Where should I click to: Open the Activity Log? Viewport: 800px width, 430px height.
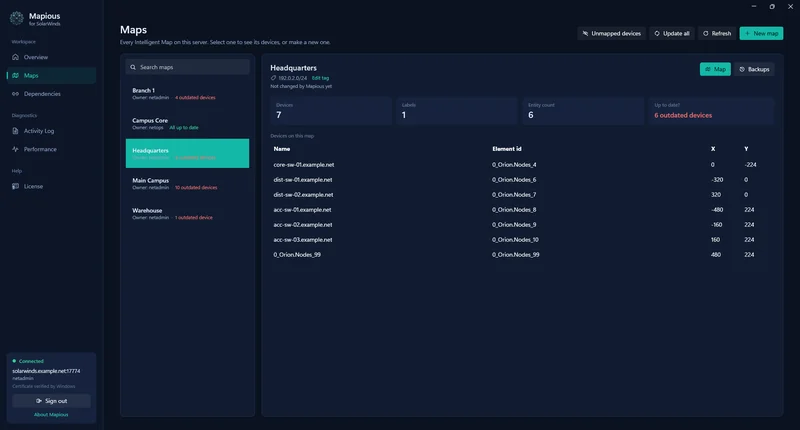click(51, 131)
